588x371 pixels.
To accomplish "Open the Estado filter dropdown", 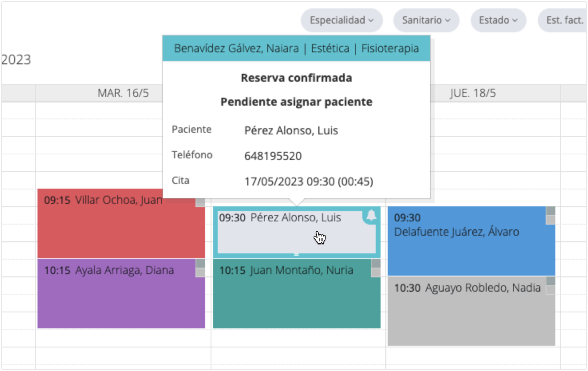I will click(498, 20).
